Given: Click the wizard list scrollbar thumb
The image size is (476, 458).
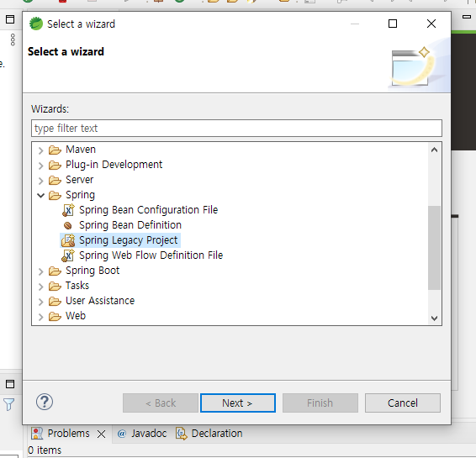Looking at the screenshot, I should pos(435,248).
